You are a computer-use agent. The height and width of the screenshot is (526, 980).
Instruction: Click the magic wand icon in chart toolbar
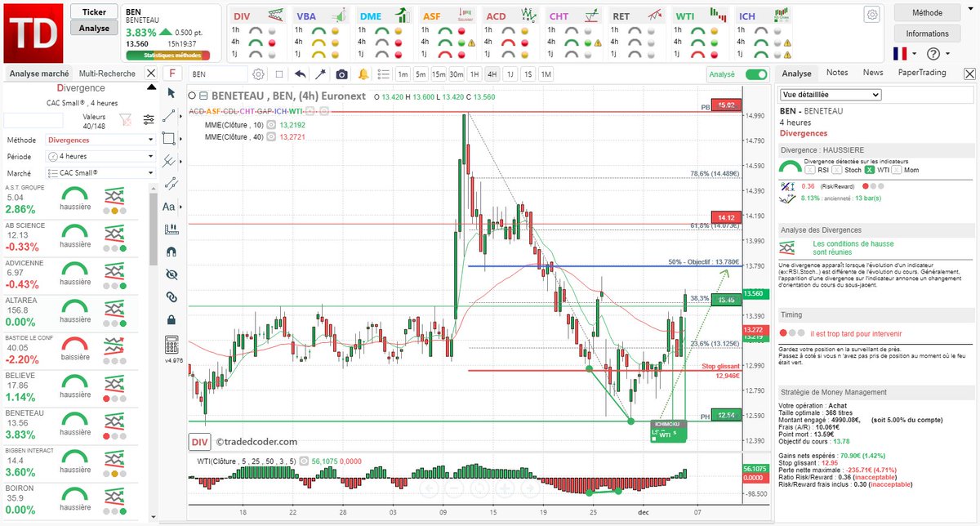tap(321, 74)
